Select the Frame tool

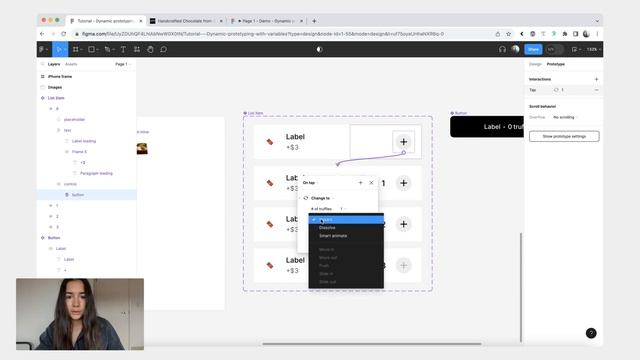(x=76, y=49)
